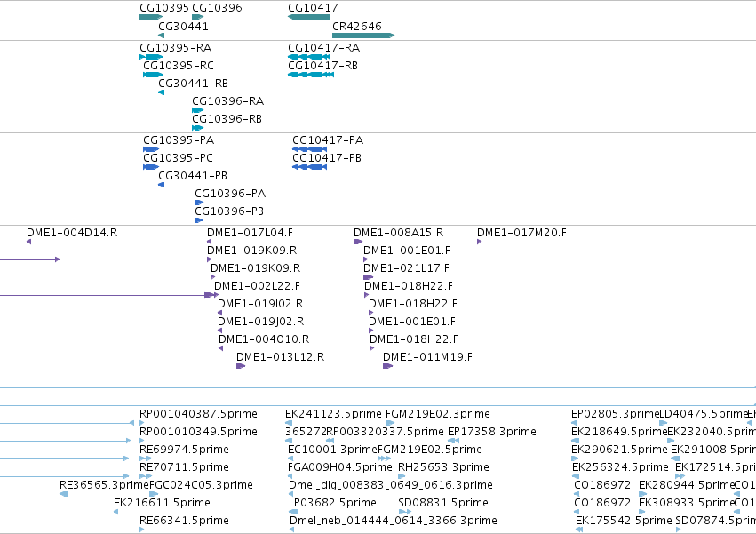Click transcript label CG10395-RC

coord(179,66)
